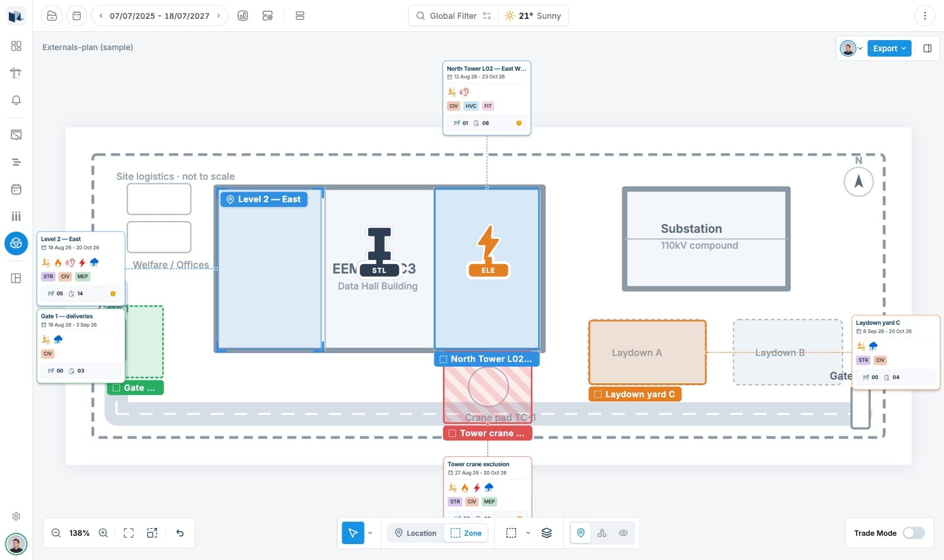Toggle the shapes view in bottom toolbar
The height and width of the screenshot is (560, 944).
[602, 533]
